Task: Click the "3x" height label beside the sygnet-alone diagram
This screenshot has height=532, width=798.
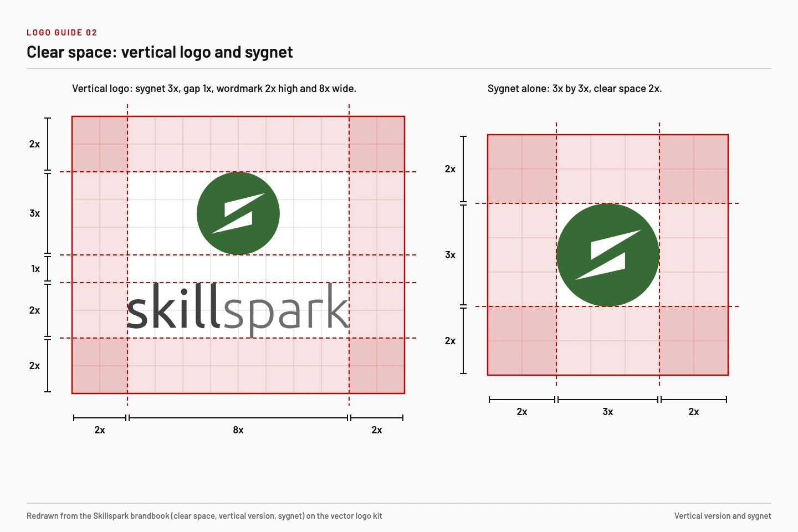Action: [451, 255]
